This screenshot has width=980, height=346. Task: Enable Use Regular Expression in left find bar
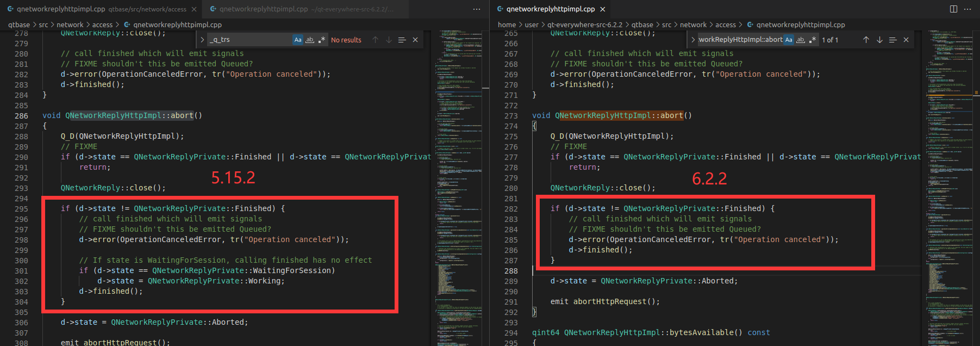[321, 40]
